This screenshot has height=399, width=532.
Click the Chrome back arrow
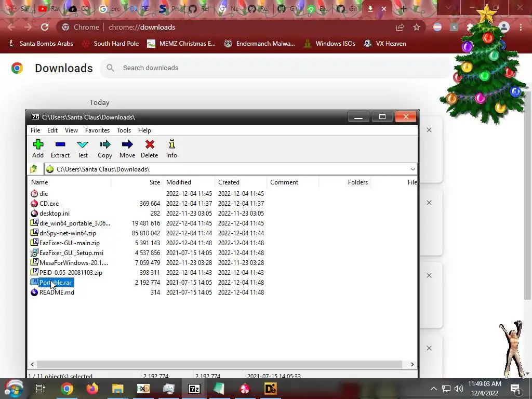[11, 27]
